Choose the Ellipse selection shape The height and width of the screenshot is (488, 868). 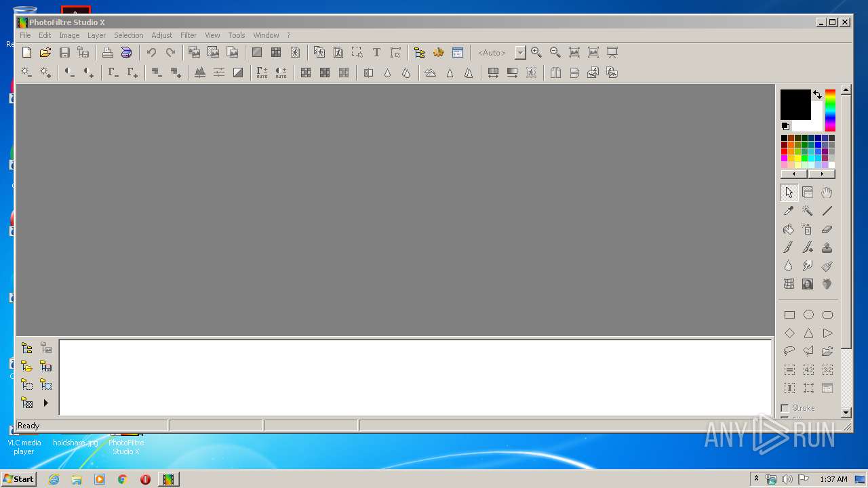pyautogui.click(x=808, y=314)
